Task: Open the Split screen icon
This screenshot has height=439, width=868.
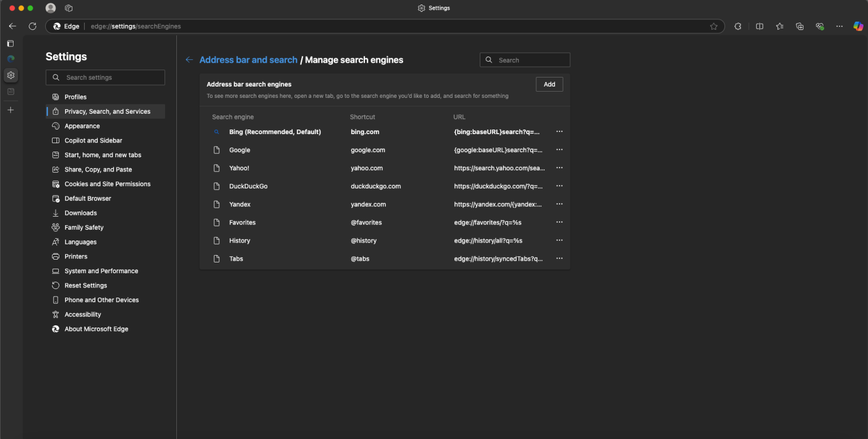Action: pos(759,26)
